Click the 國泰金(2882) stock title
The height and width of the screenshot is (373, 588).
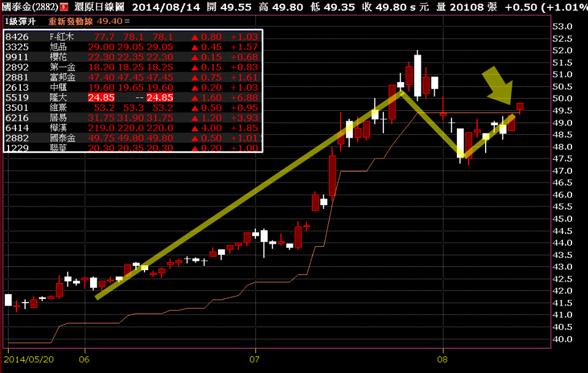pyautogui.click(x=30, y=7)
